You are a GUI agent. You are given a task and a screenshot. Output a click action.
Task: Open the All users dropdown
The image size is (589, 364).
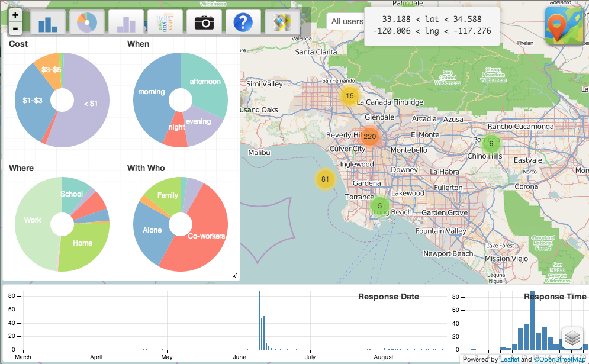click(346, 22)
